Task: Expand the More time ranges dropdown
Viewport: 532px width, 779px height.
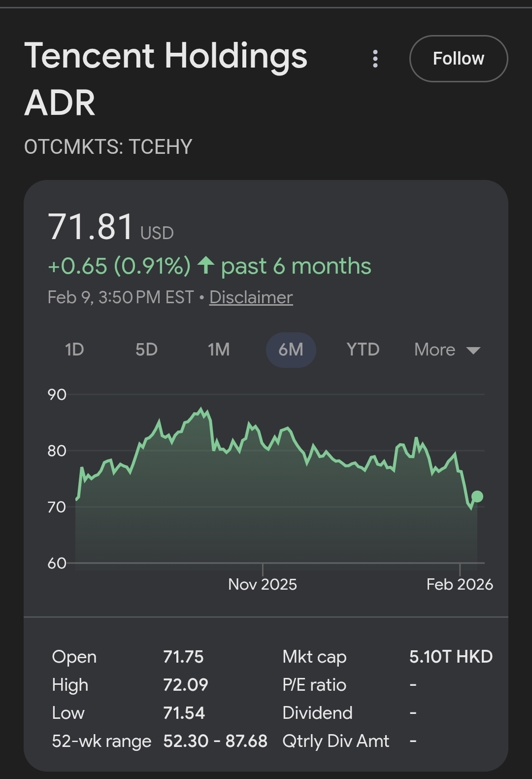Action: click(446, 350)
